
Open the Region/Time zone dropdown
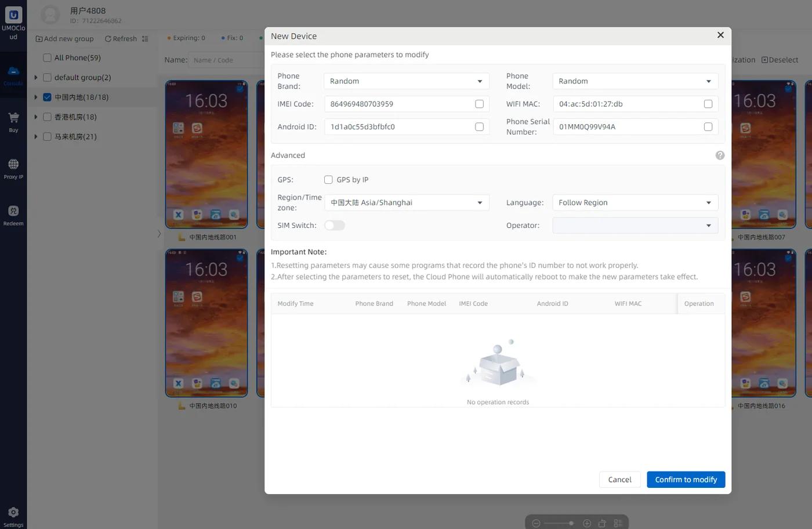click(x=407, y=202)
